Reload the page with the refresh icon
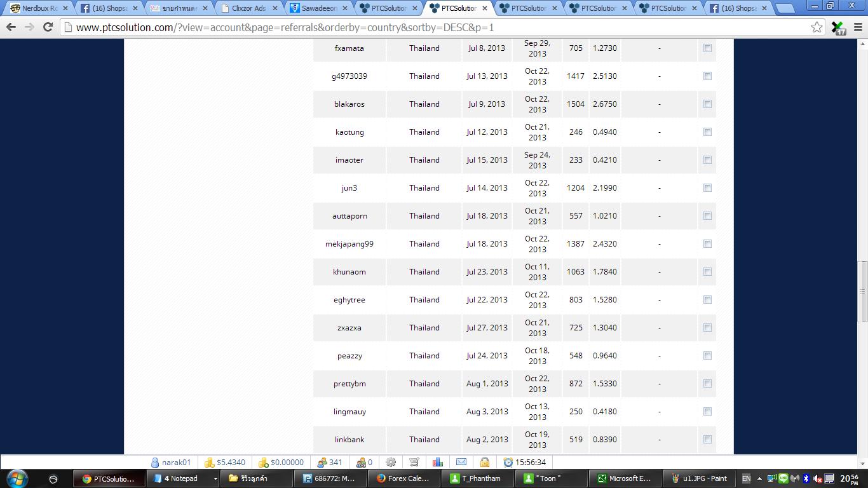The height and width of the screenshot is (488, 868). point(48,27)
